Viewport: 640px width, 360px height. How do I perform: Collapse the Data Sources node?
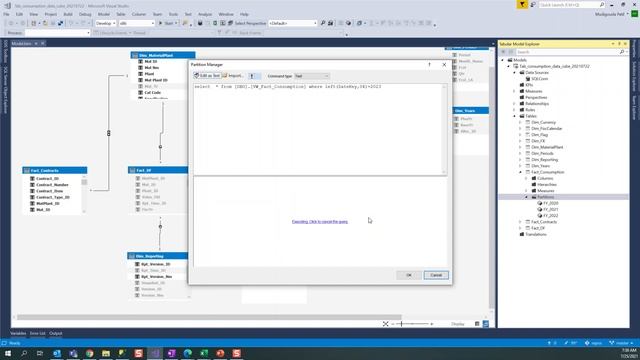[515, 72]
